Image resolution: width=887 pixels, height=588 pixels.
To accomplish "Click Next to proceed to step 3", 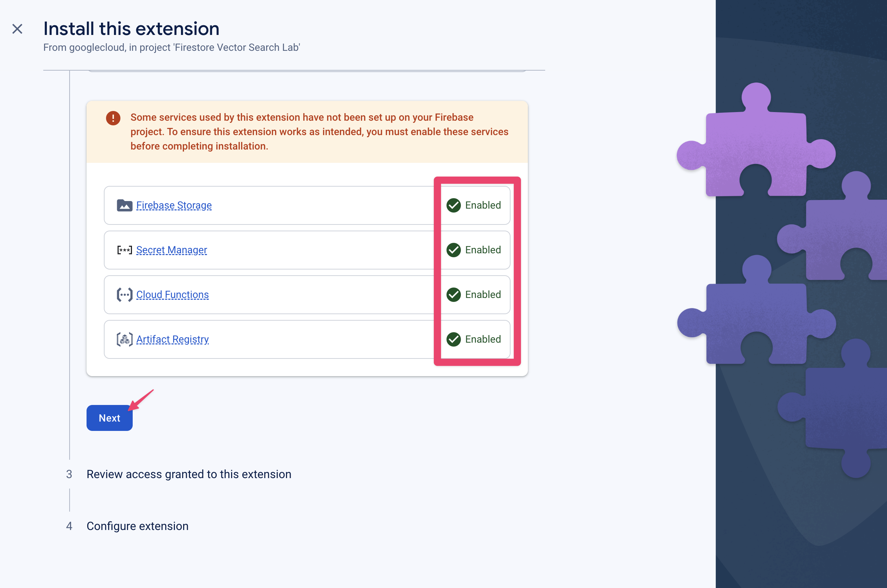I will coord(109,417).
